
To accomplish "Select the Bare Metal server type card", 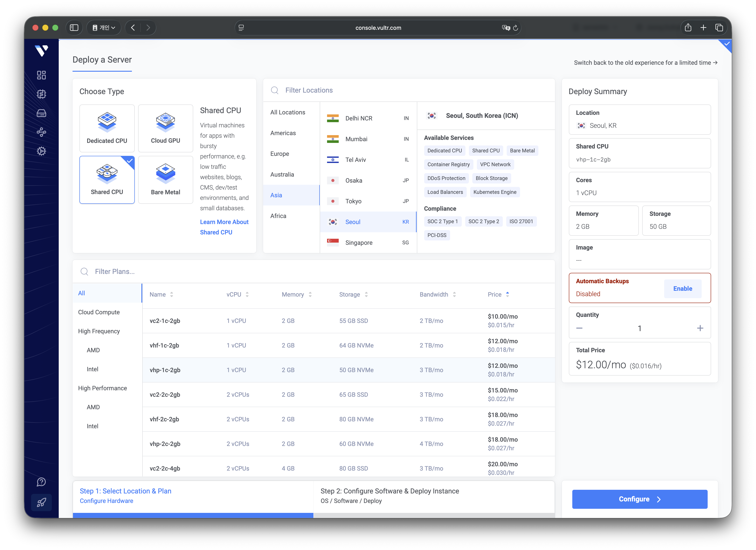I will coord(166,180).
